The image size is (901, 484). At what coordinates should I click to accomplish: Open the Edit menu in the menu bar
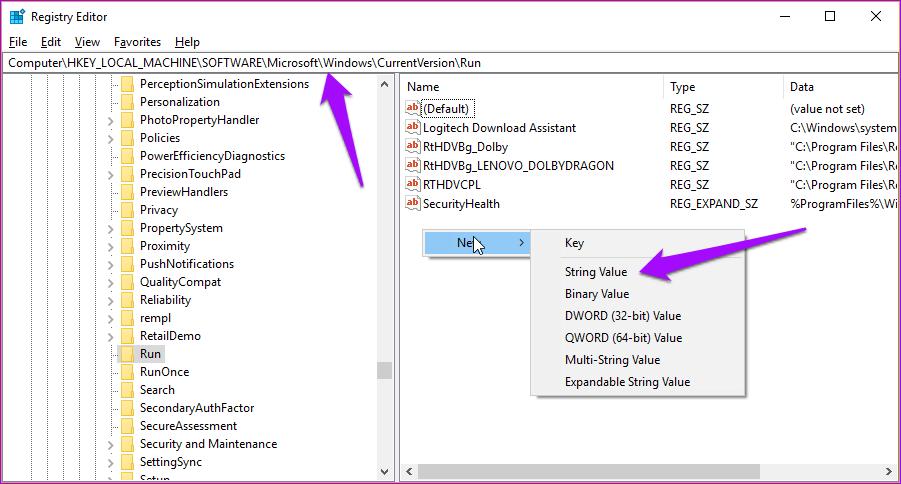51,42
